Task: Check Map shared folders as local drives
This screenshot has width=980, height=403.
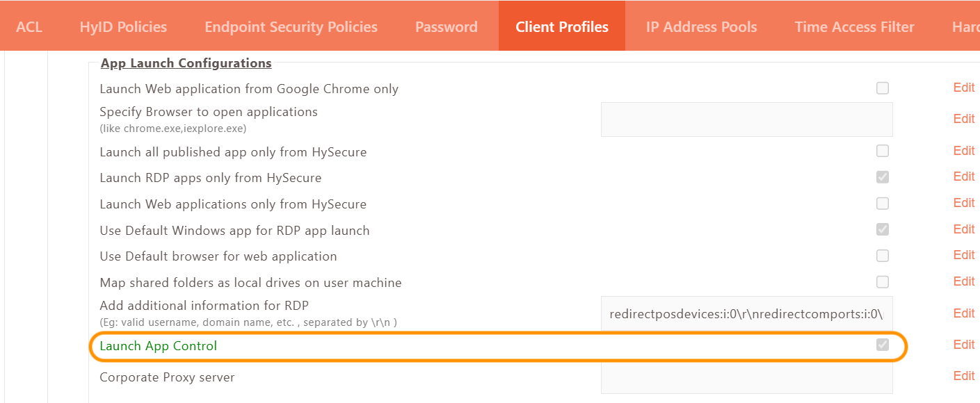Action: pos(883,282)
